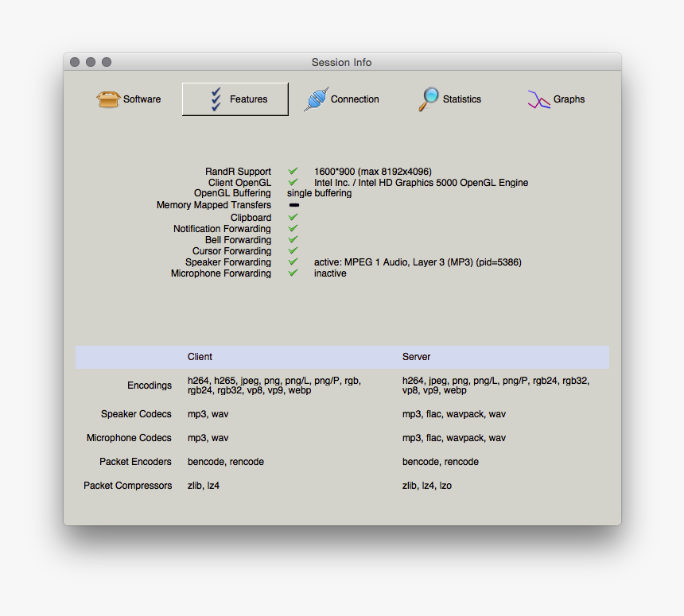This screenshot has height=616, width=684.
Task: Toggle Cursor Forwarding checkmark
Action: (x=293, y=250)
